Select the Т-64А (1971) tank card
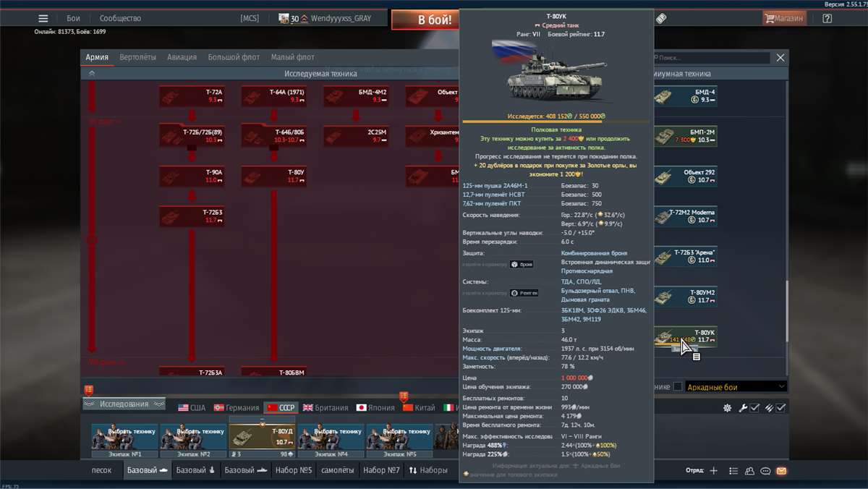868x489 pixels. [x=274, y=96]
